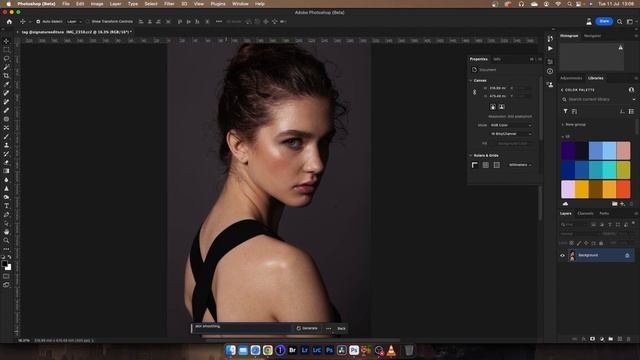Screen dimensions: 640x360
Task: Go back from COLOR PALETTE library
Action: (x=562, y=90)
